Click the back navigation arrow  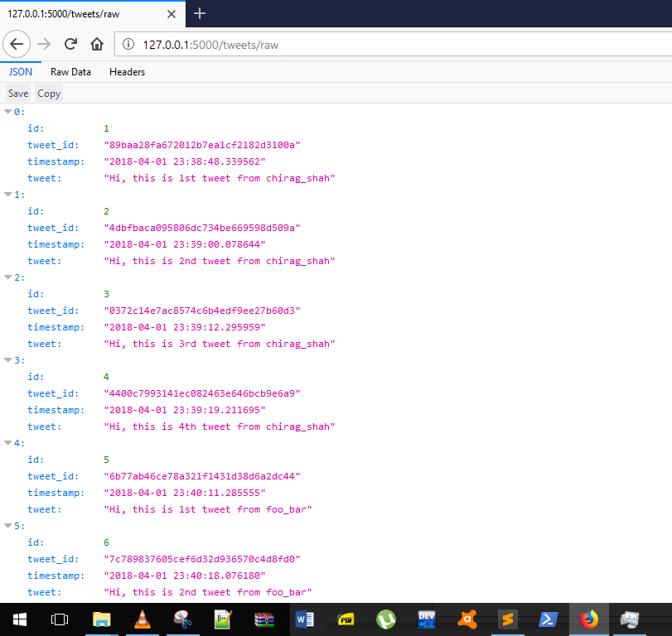click(17, 44)
